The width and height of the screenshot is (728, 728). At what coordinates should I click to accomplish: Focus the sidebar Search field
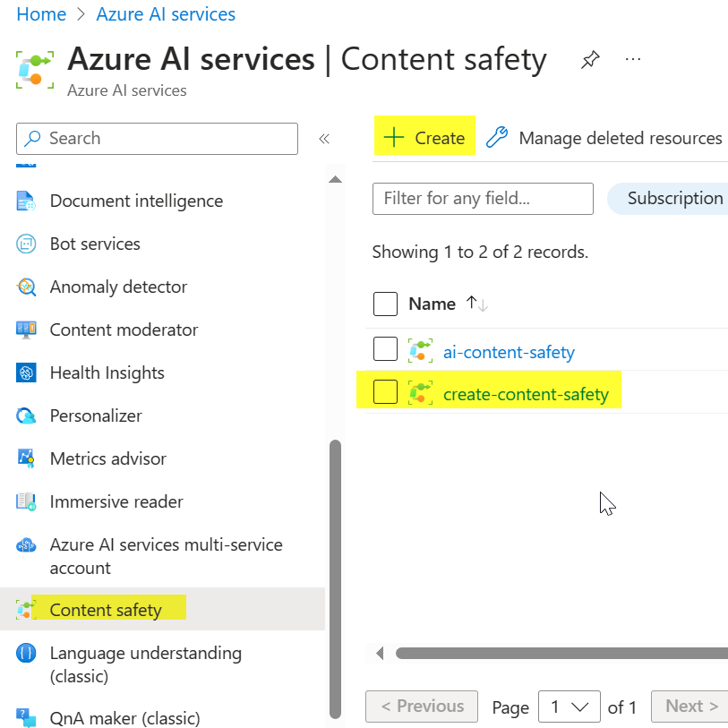(157, 139)
